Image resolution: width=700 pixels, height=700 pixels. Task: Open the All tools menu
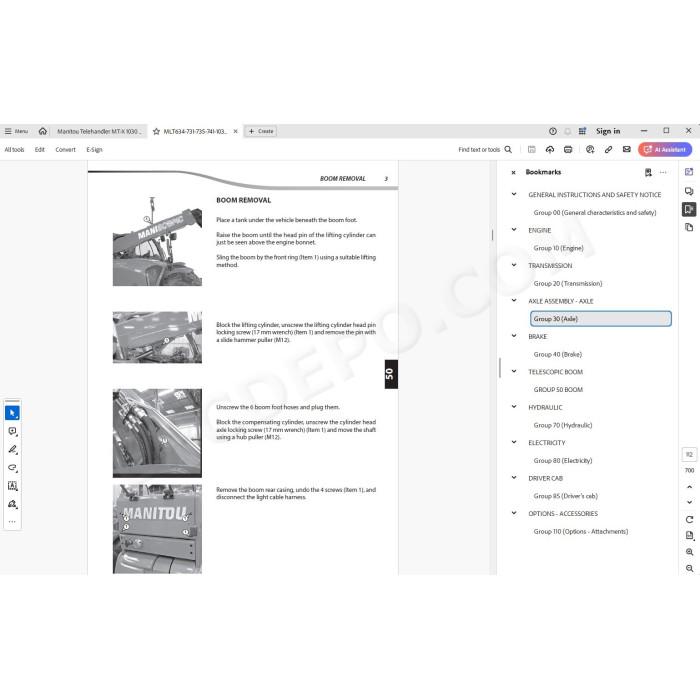coord(14,150)
